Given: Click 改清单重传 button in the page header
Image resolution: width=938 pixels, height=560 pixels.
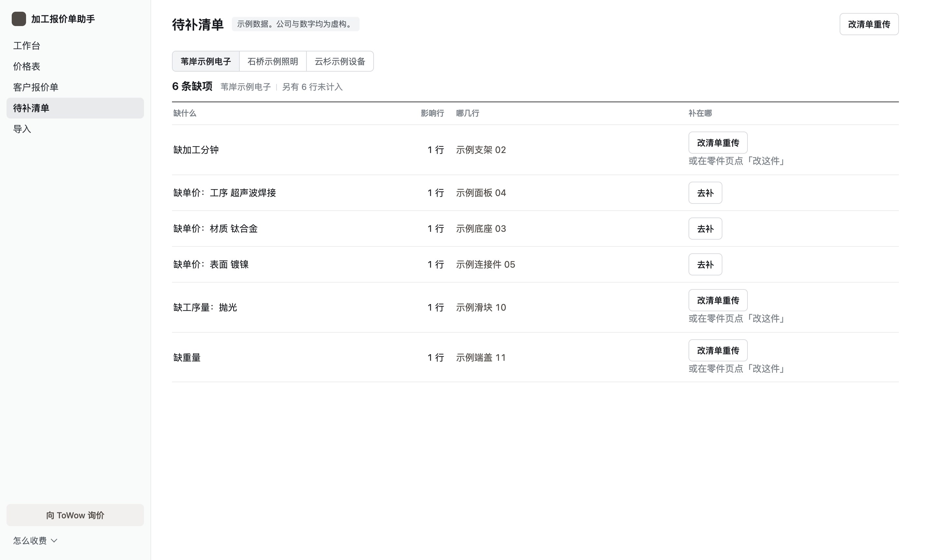Looking at the screenshot, I should point(869,24).
